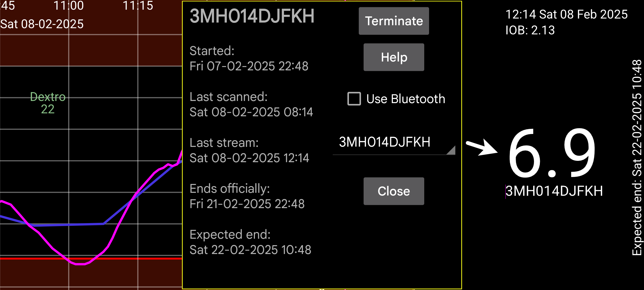Click the sensor name below glucose value
Viewport: 644px width, 290px height.
click(x=554, y=191)
